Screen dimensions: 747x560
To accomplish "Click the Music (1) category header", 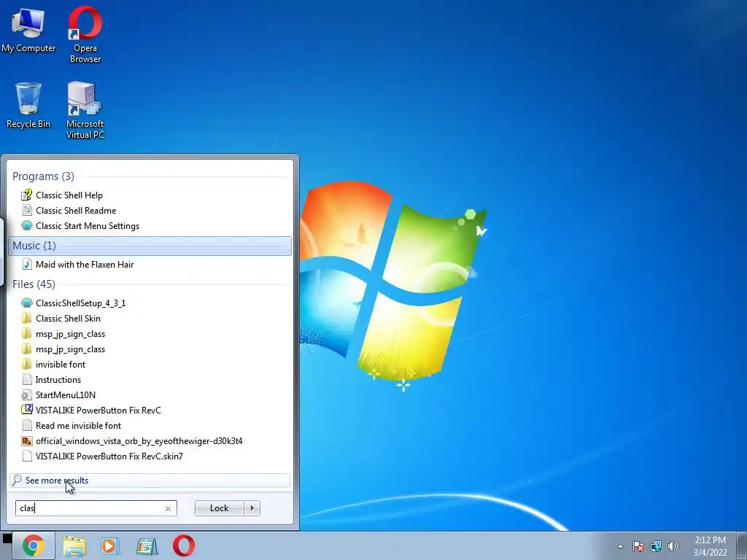I will [150, 246].
